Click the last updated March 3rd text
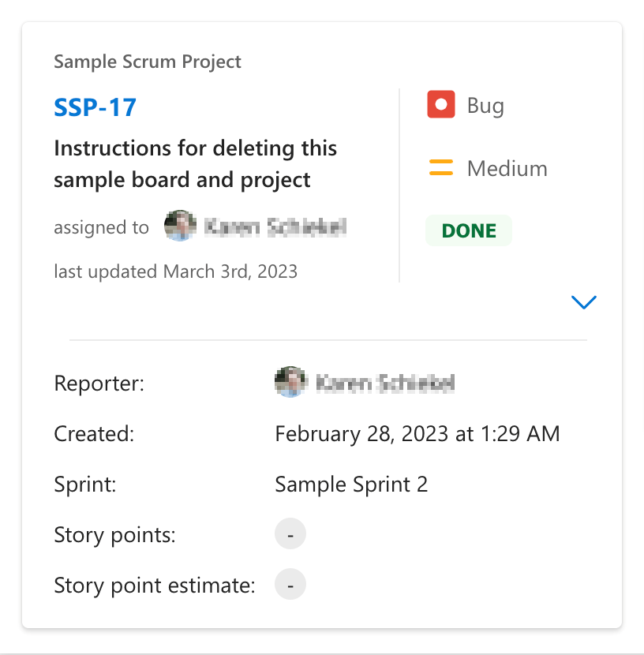 click(x=175, y=272)
